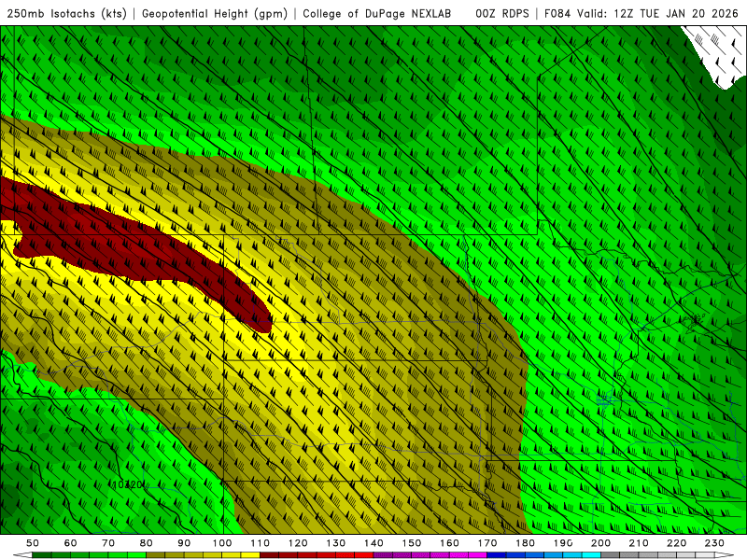
Task: Click the "Valid: 12Z TUE JAN 20 2026" text
Action: click(x=657, y=13)
